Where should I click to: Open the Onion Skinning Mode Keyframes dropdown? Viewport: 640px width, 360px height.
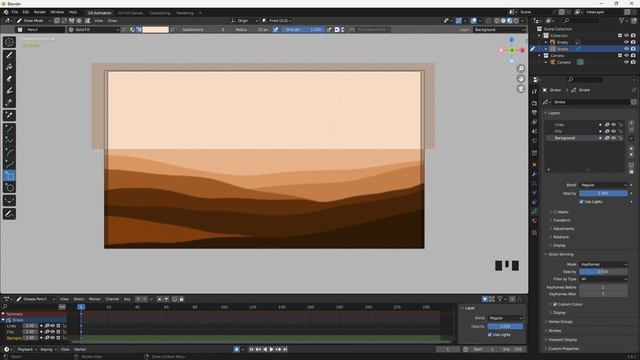tap(603, 264)
